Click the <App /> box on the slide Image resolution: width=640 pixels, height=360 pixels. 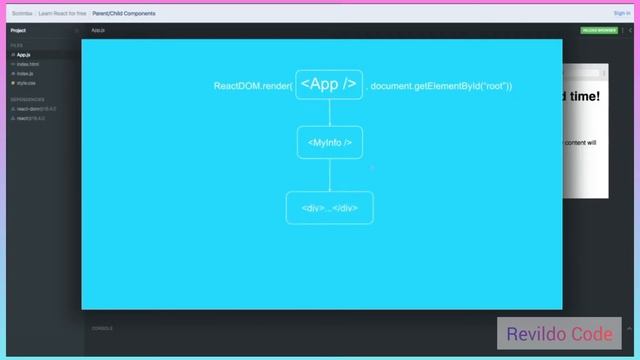pyautogui.click(x=329, y=84)
